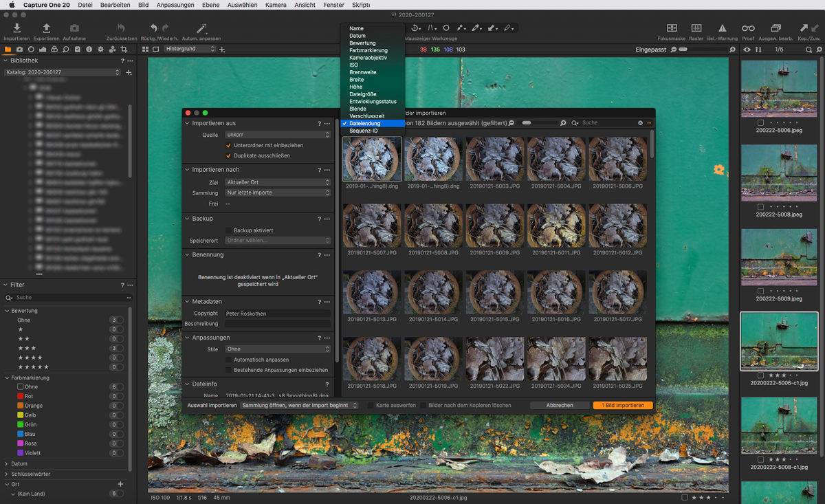Open the Anpassungen menu
The width and height of the screenshot is (825, 504).
(x=175, y=5)
